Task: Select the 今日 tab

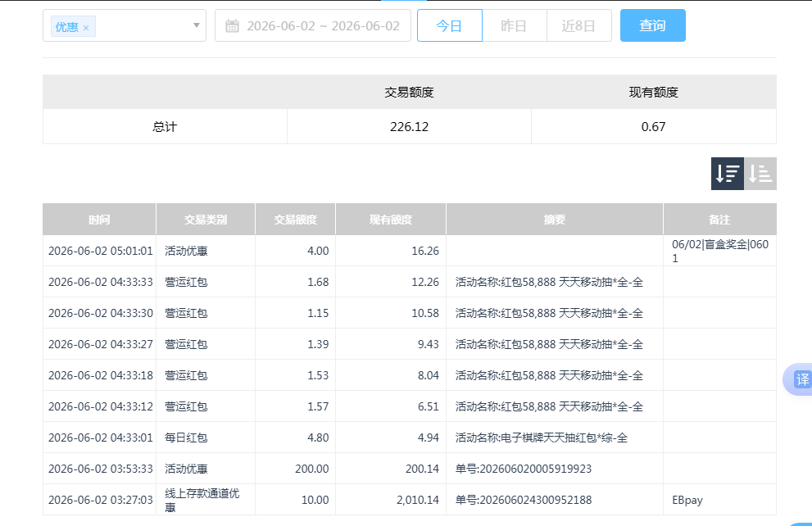Action: pos(450,25)
